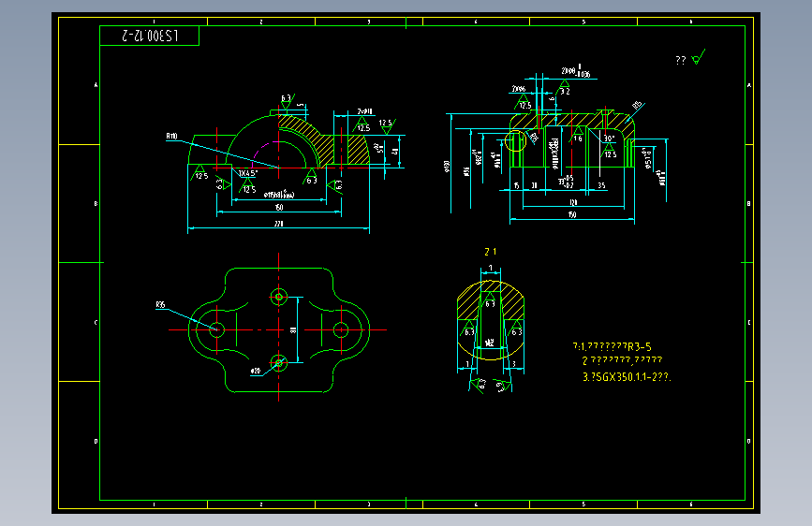
Task: Select the R110 radius label
Action: coord(171,136)
